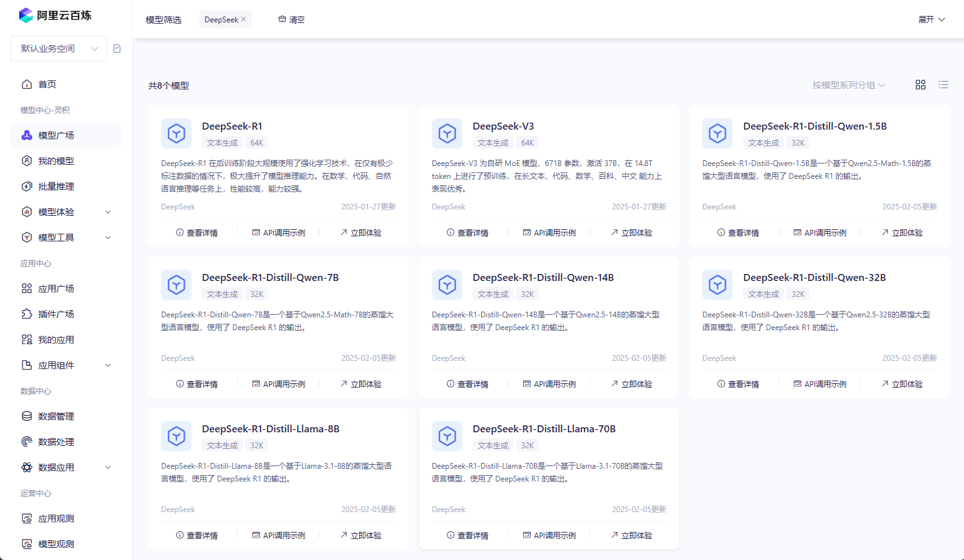The image size is (964, 560).
Task: Switch to list view layout icon
Action: click(944, 85)
